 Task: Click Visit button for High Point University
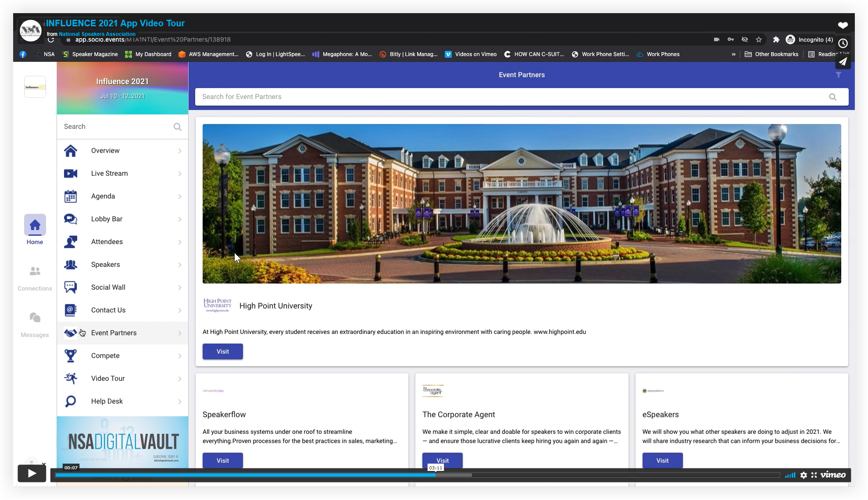(223, 351)
